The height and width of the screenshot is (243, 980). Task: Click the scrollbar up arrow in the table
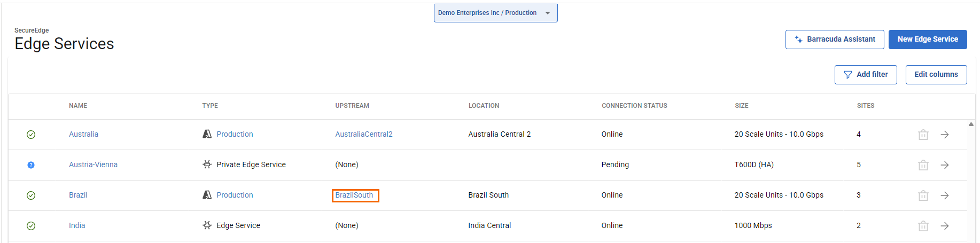[x=971, y=124]
